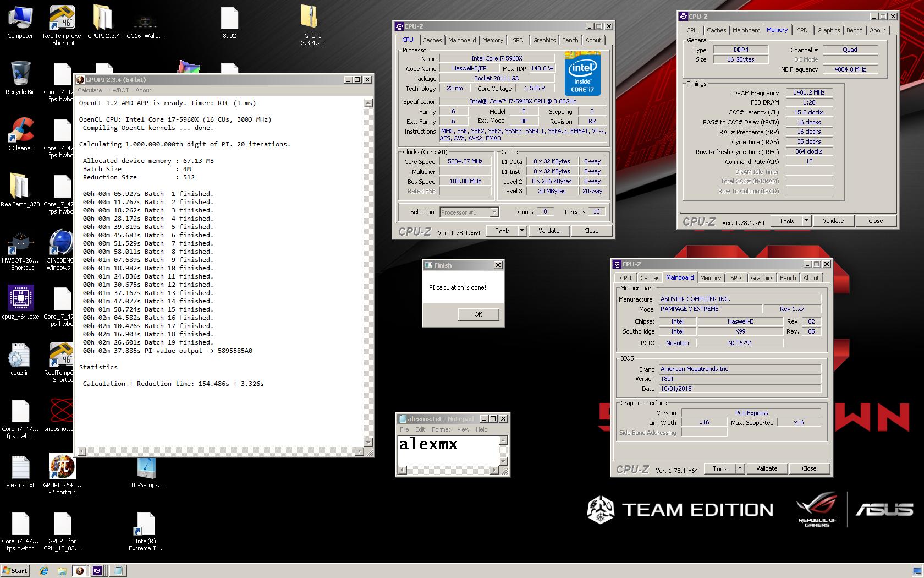Open the RealTemp_370 folder icon

pos(20,190)
